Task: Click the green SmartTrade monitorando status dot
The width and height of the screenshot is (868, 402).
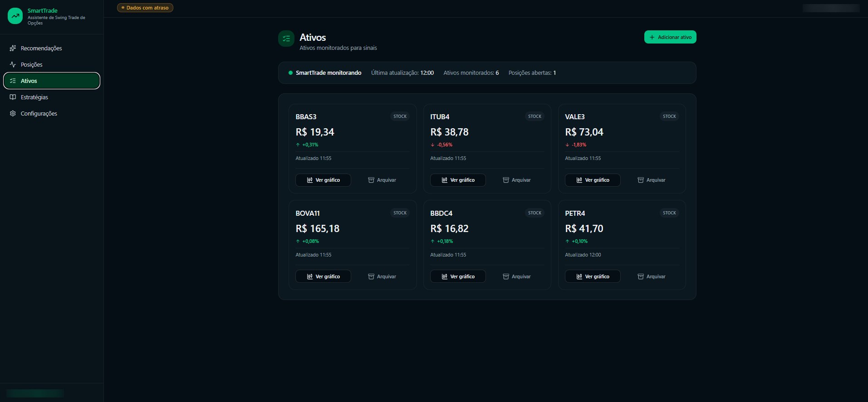Action: point(290,73)
